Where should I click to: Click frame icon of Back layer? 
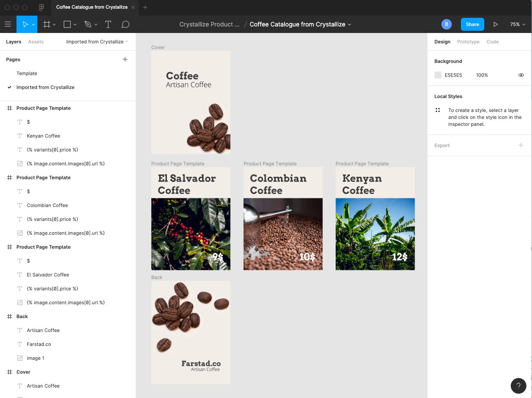pos(10,316)
